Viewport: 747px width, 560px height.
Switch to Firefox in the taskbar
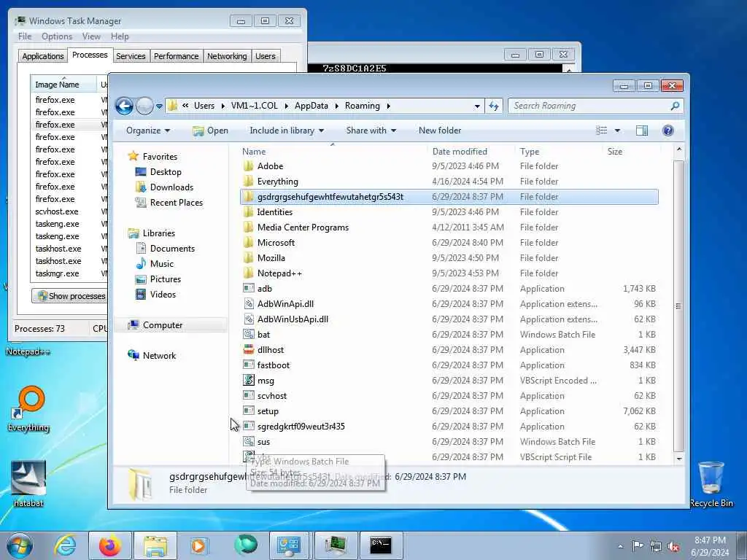point(110,545)
